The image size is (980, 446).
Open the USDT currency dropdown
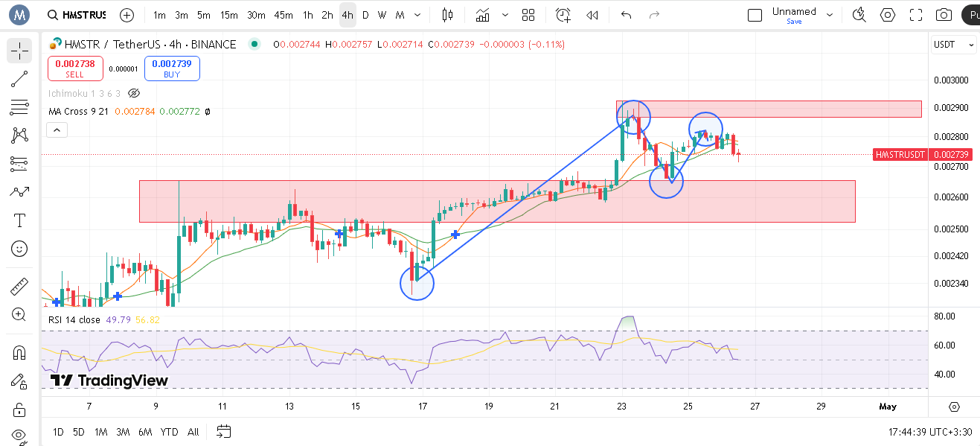(953, 45)
